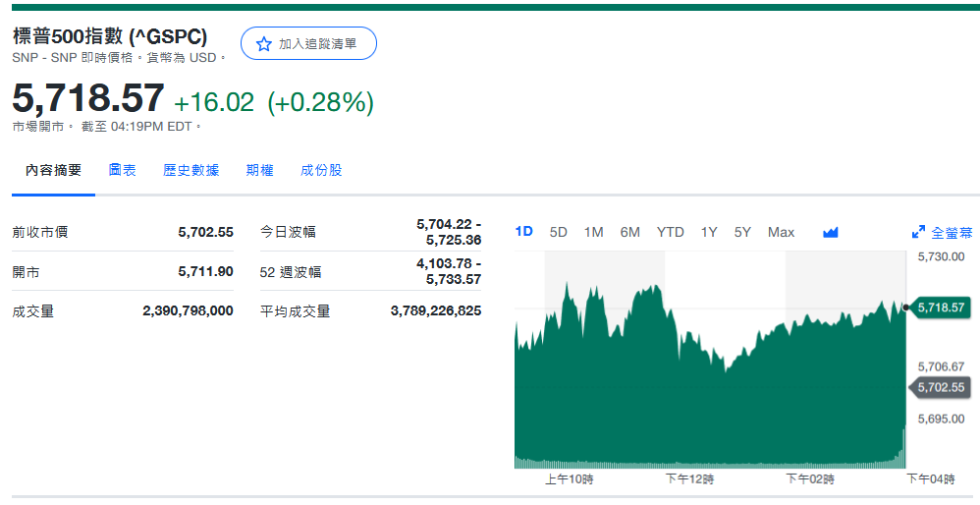Go to the 歷史數據 historical data tab
This screenshot has height=505, width=980.
coord(191,170)
